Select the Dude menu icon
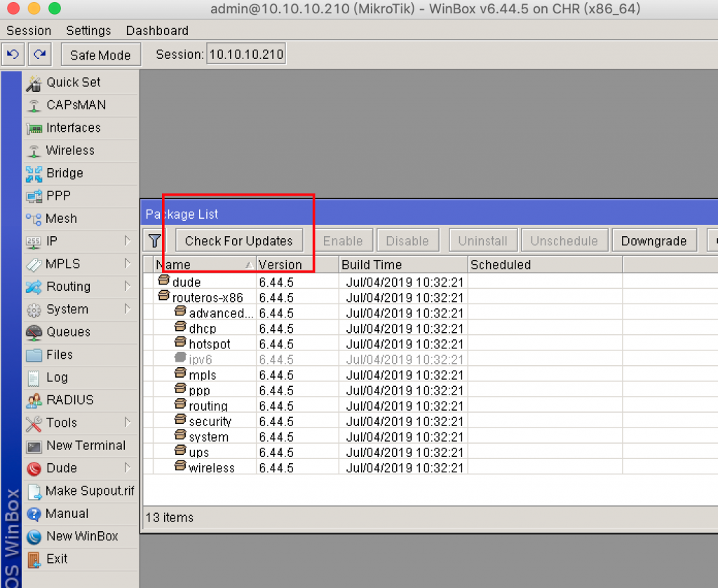The height and width of the screenshot is (588, 718). [34, 469]
